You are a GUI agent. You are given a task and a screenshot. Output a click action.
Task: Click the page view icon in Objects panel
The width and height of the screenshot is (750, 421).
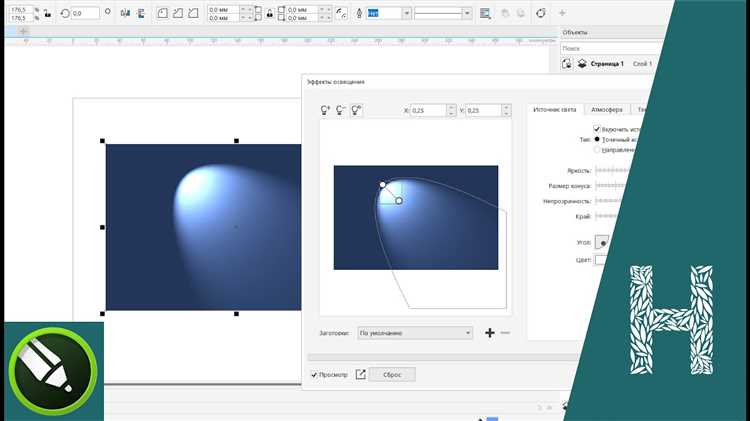(x=567, y=64)
